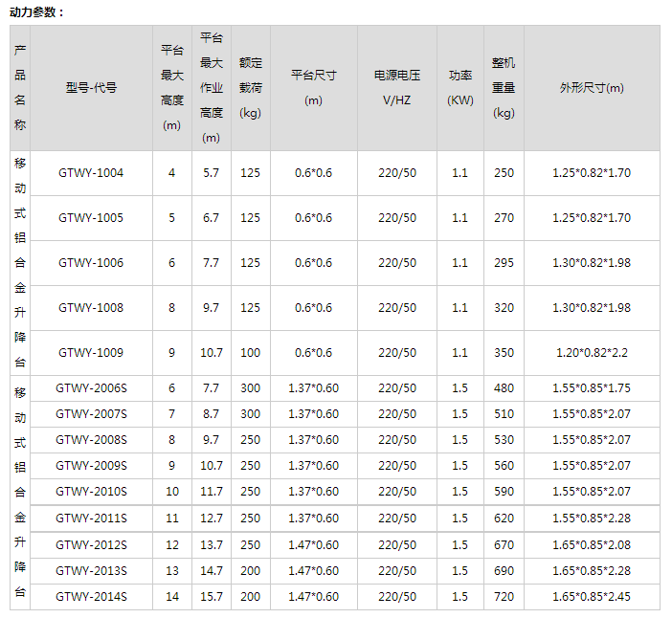Click max height '4' in GTWY-1004 row
Viewport: 672px width, 618px height.
pos(172,173)
